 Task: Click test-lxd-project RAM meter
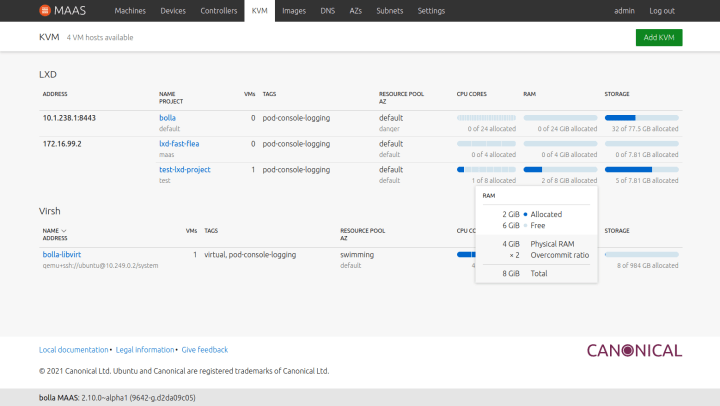point(560,169)
